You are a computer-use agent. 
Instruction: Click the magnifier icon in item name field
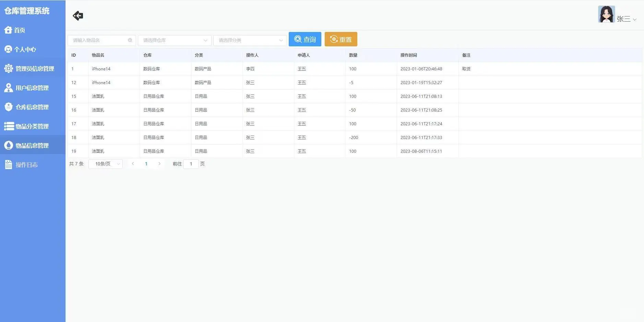coord(130,40)
